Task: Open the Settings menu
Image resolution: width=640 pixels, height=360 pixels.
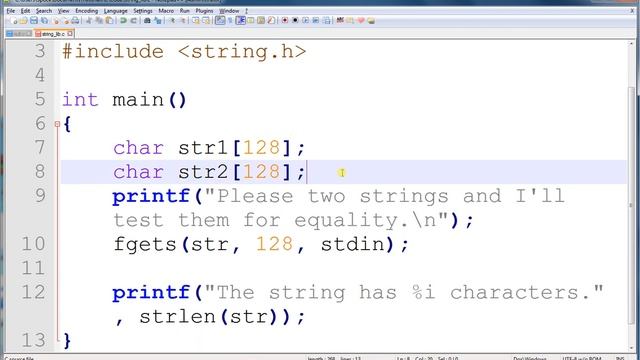Action: click(143, 11)
